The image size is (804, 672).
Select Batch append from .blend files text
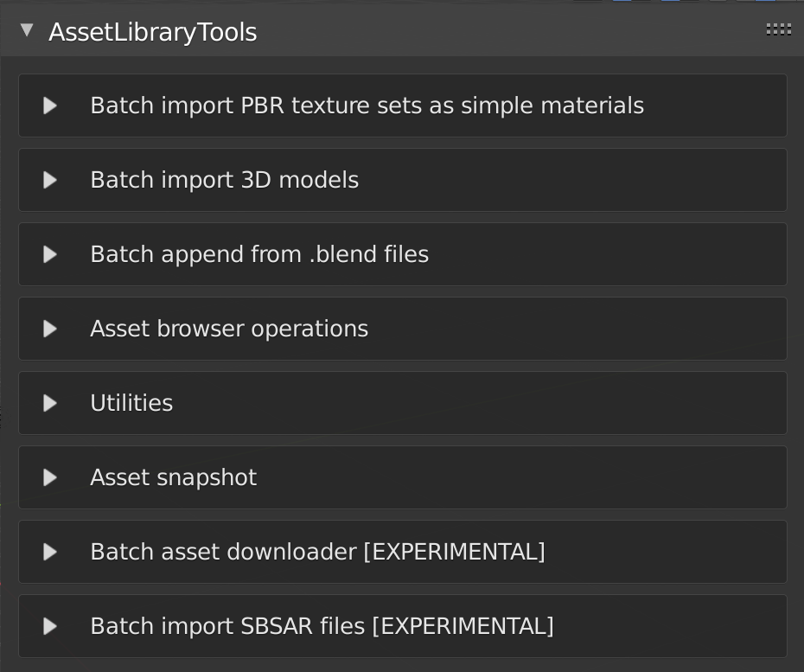259,254
